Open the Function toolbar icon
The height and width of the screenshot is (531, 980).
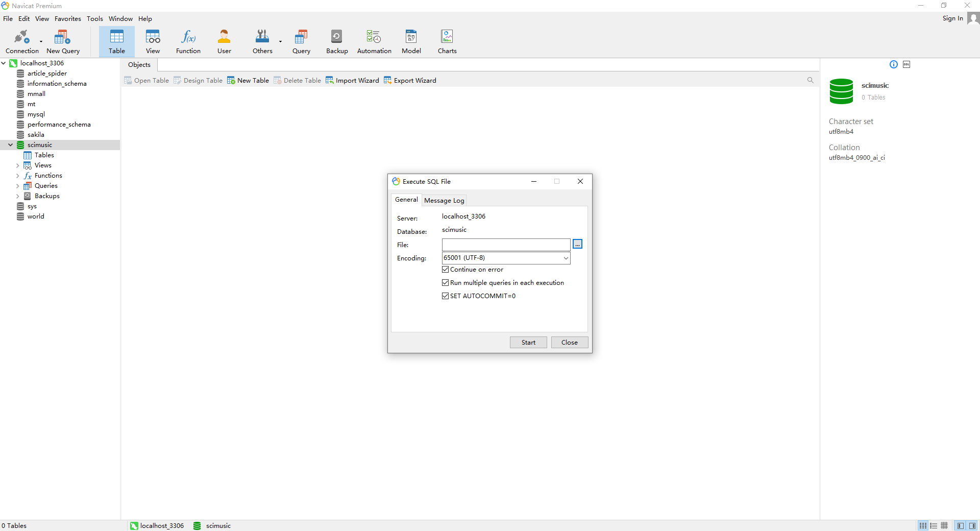[x=188, y=41]
